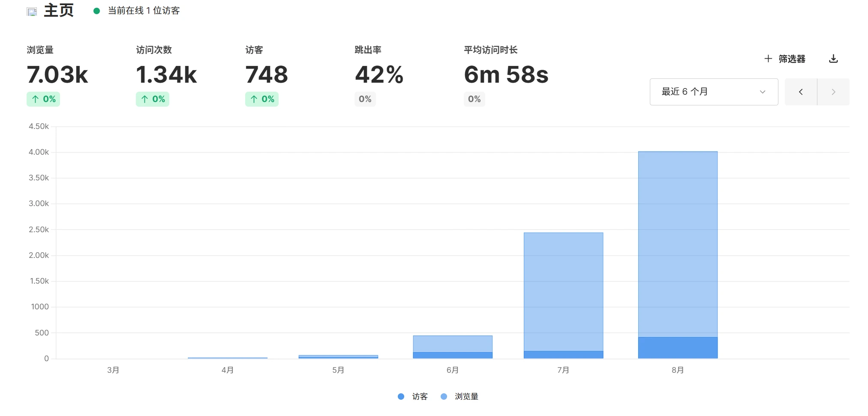The height and width of the screenshot is (416, 868).
Task: Click the 跳出率 metric label
Action: coord(368,50)
